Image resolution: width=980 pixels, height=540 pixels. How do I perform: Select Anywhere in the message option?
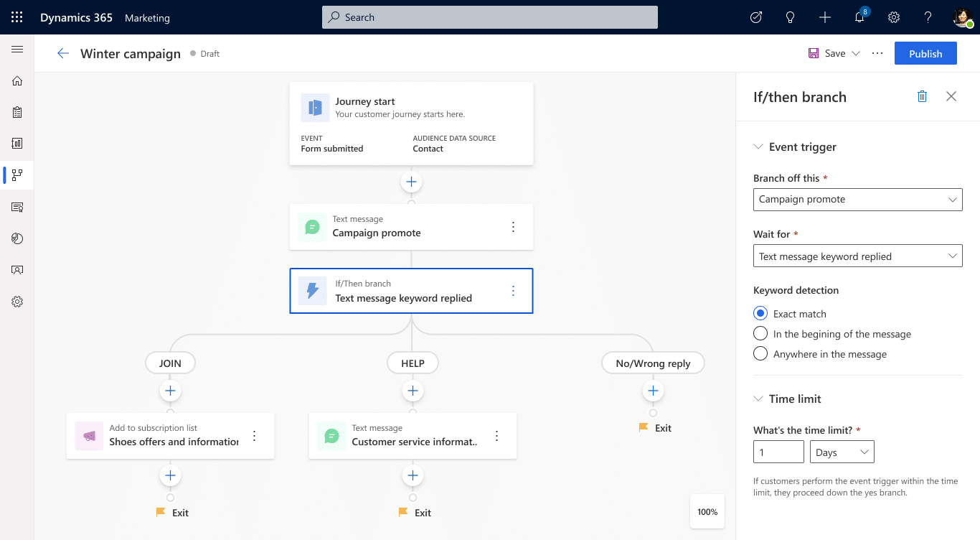(760, 354)
